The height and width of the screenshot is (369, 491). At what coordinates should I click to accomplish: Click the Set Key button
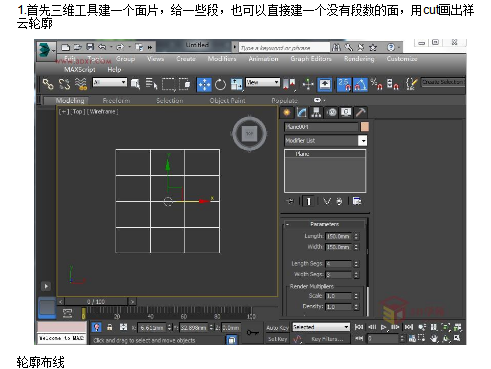(x=277, y=339)
